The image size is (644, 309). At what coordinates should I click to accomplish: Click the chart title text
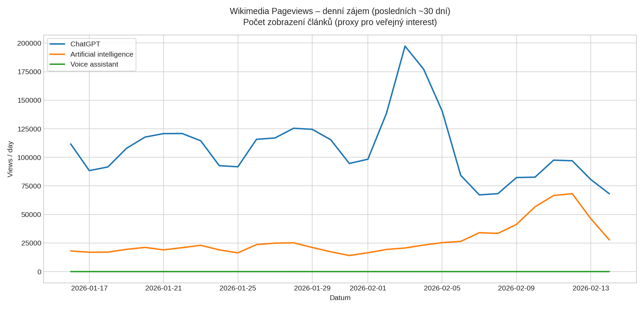pos(339,10)
